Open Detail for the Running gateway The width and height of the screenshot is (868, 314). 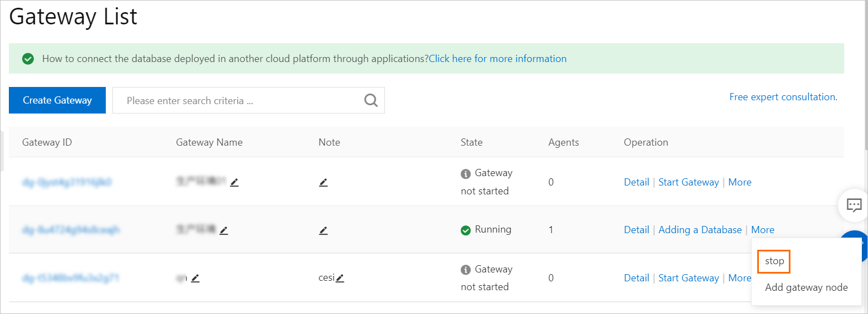636,230
